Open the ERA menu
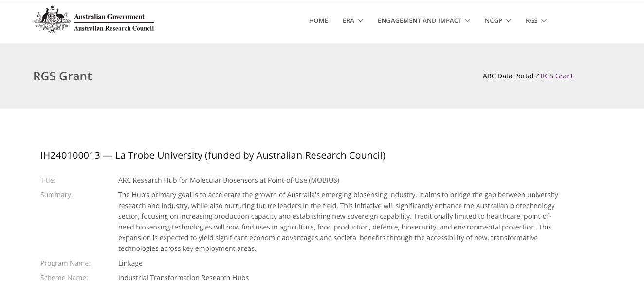 pyautogui.click(x=349, y=20)
